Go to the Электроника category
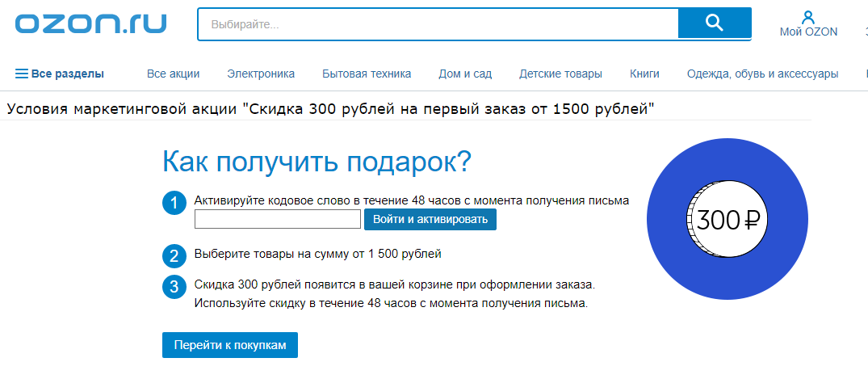Viewport: 868px width, 379px height. [261, 74]
